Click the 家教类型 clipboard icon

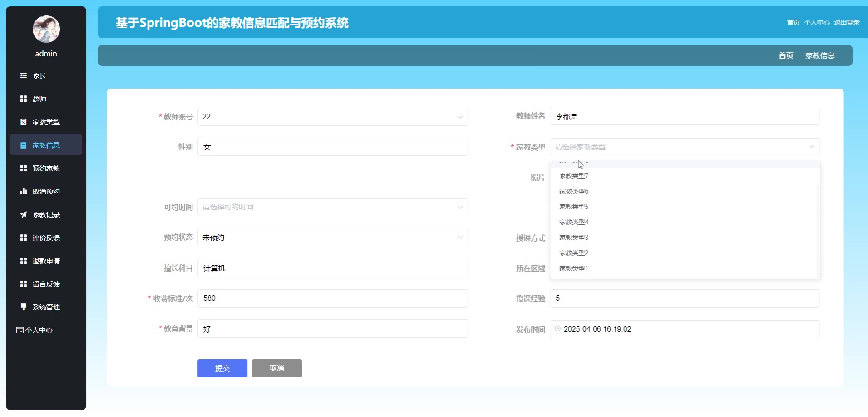[24, 122]
